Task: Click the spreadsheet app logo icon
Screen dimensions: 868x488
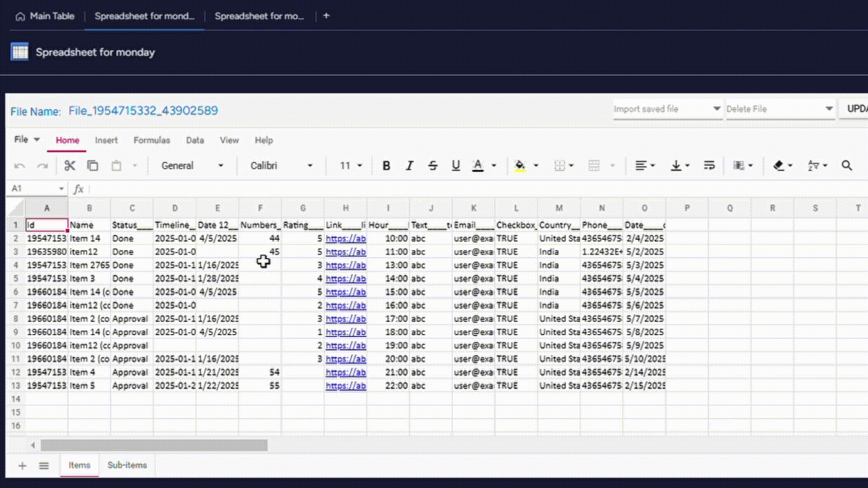Action: [19, 52]
